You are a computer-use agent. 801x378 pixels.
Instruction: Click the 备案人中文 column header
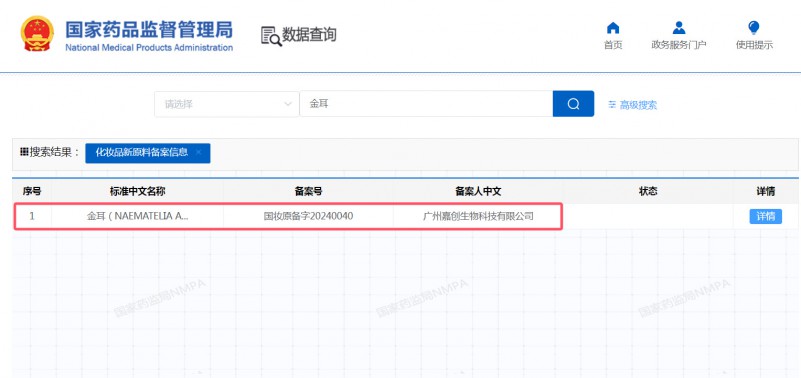(x=478, y=192)
